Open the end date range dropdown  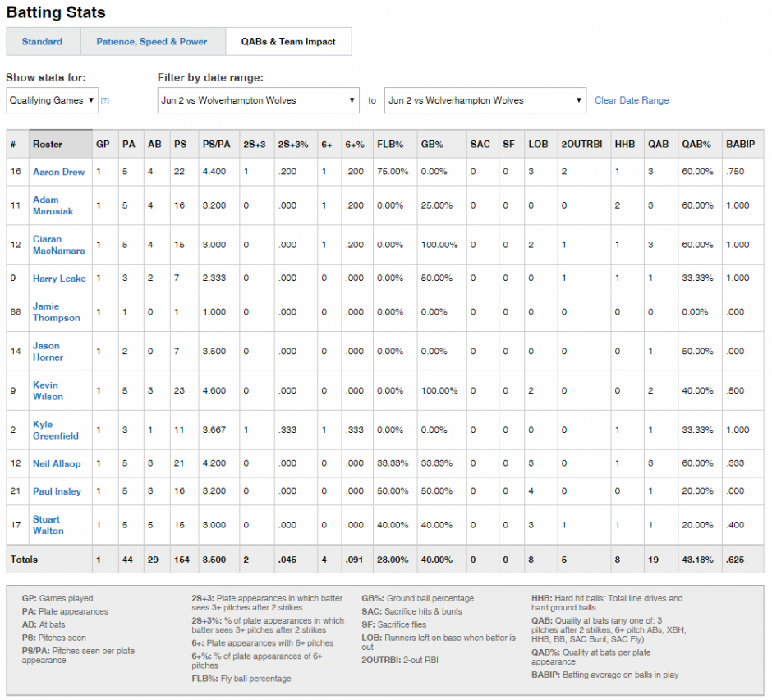[485, 100]
